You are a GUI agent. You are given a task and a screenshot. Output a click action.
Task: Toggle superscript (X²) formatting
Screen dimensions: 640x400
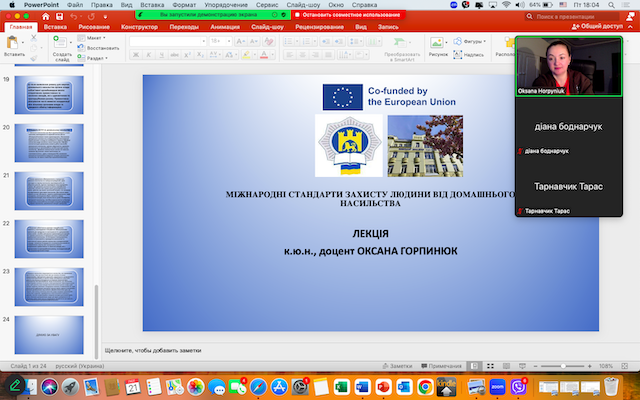tap(187, 55)
